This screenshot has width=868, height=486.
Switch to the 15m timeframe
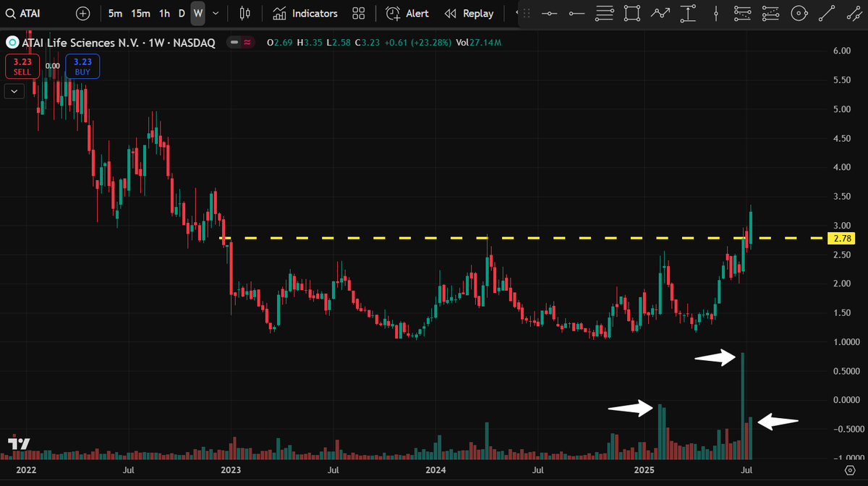(140, 13)
